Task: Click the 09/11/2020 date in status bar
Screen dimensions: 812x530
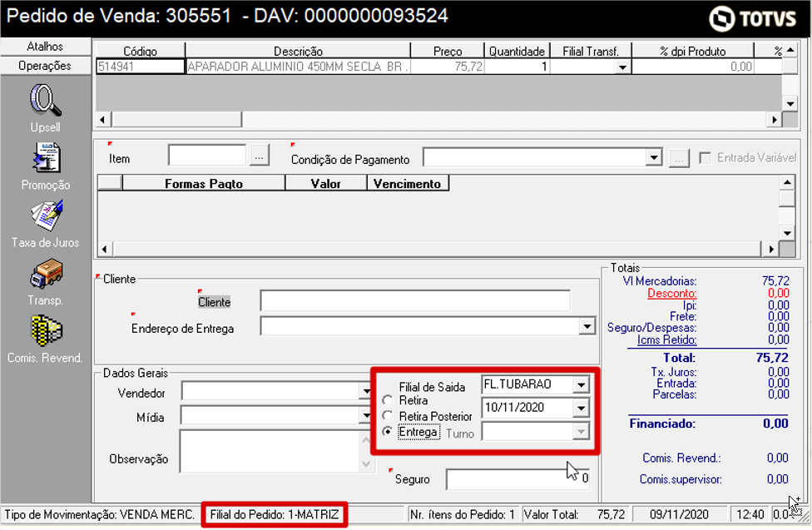Action: coord(679,514)
